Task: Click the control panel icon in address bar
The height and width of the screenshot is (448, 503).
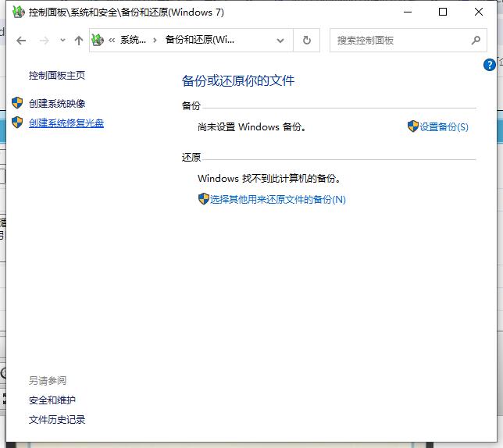Action: [x=98, y=40]
